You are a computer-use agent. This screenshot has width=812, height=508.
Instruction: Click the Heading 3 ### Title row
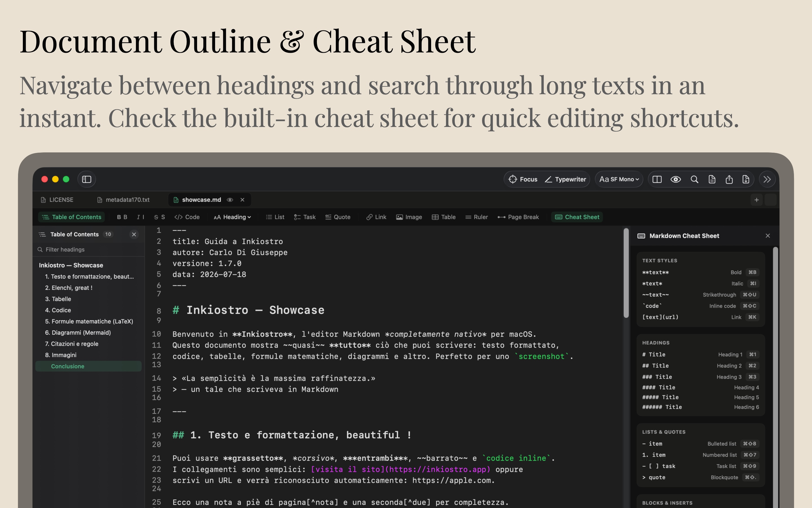coord(700,377)
